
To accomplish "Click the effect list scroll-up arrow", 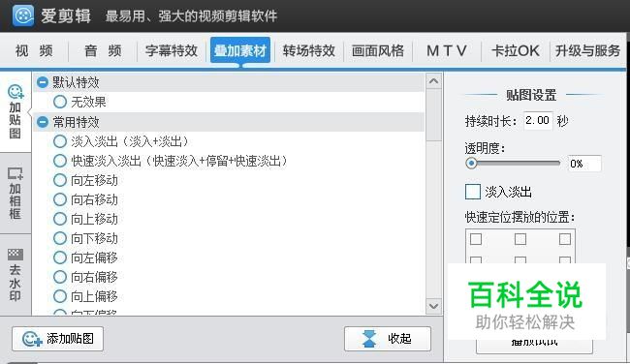I will tap(433, 81).
